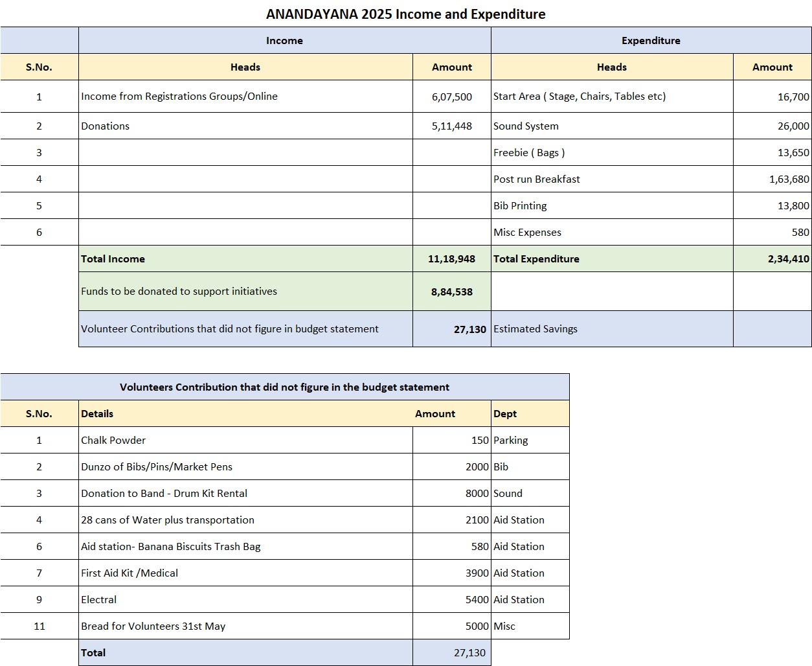Click the 'Parking' department cell
The image size is (812, 666).
[530, 440]
